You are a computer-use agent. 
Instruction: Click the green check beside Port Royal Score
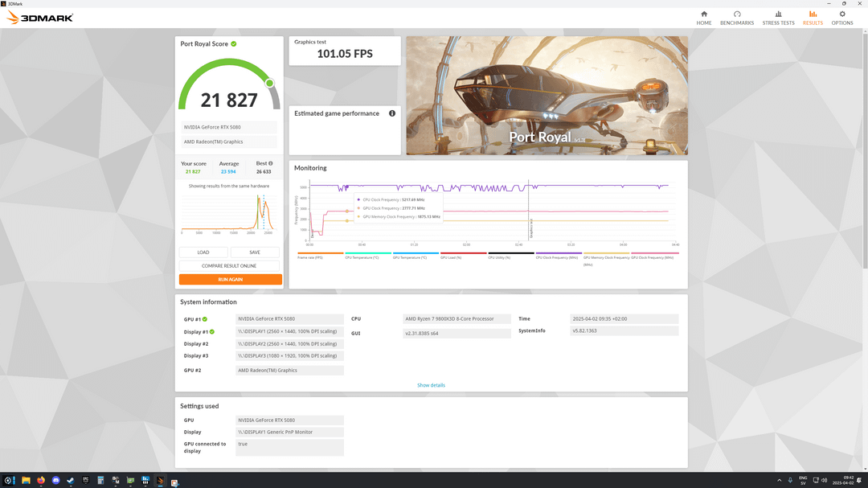(234, 43)
